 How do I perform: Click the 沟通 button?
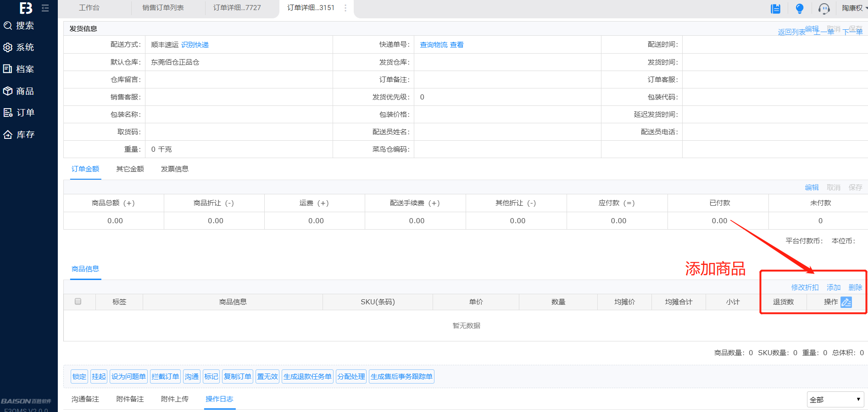pos(192,377)
